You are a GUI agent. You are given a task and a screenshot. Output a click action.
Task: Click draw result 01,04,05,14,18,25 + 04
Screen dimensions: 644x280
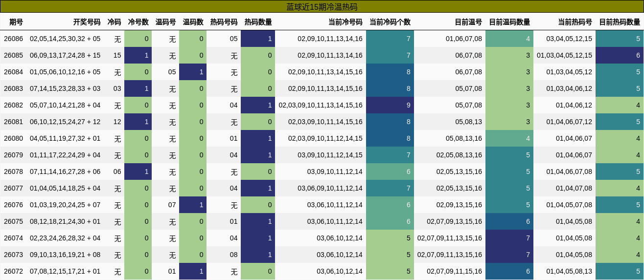click(x=65, y=188)
